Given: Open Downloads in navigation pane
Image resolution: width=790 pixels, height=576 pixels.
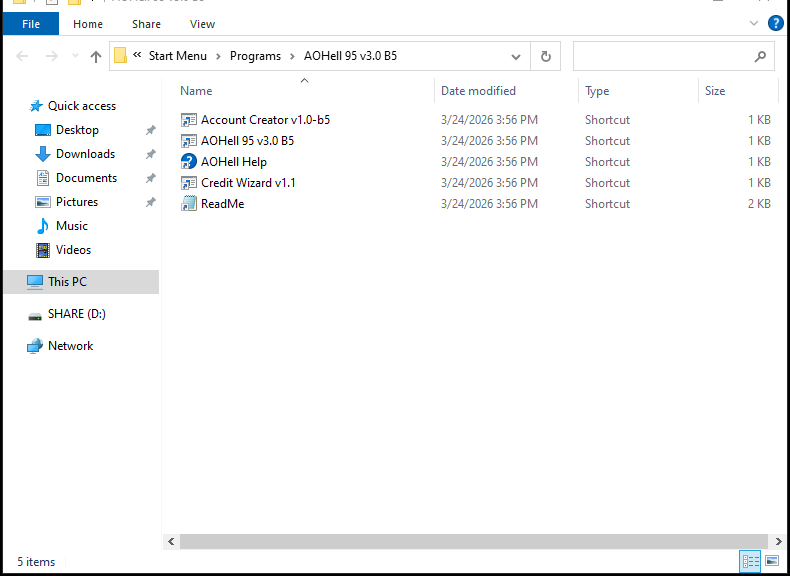Looking at the screenshot, I should (x=85, y=154).
